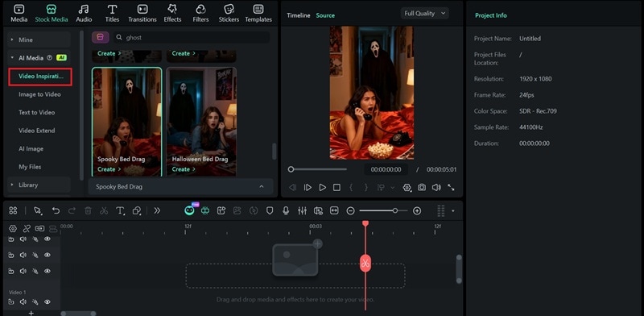
Task: Click the unlink chain icon
Action: point(27,228)
